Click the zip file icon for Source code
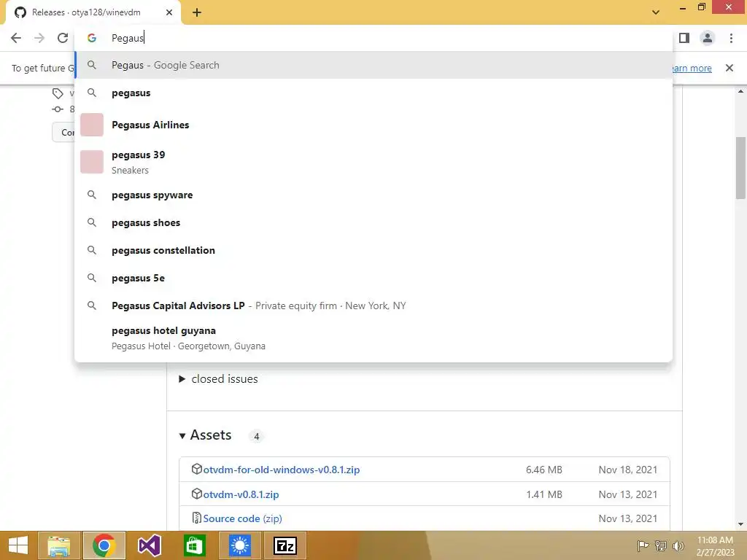The height and width of the screenshot is (560, 747). click(x=197, y=518)
